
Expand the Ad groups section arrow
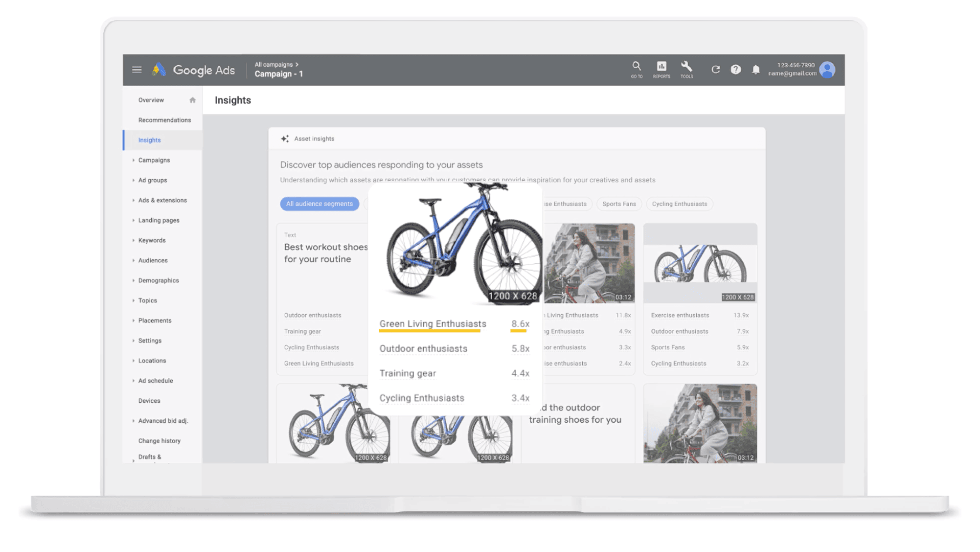(x=133, y=180)
